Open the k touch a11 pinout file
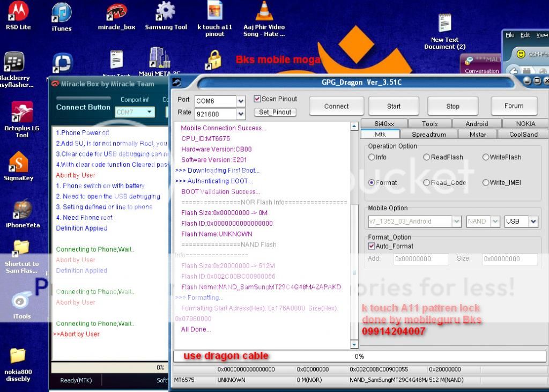 point(214,18)
